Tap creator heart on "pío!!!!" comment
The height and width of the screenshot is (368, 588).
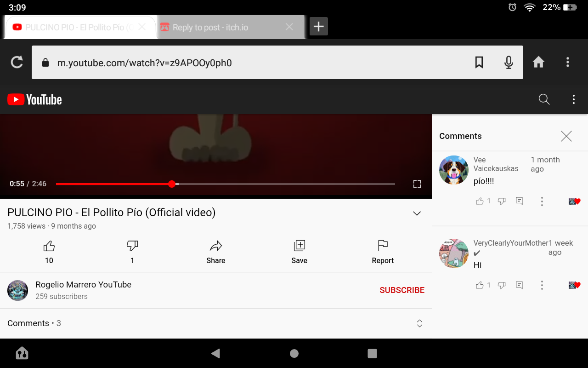point(575,201)
